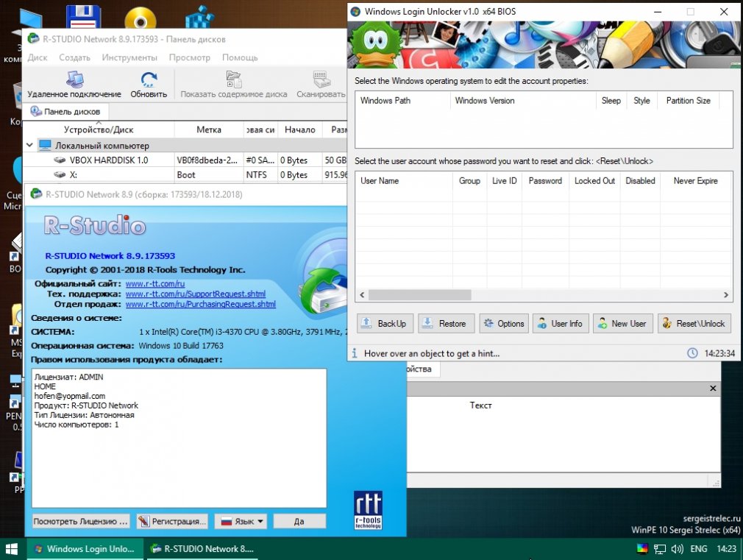Screen dimensions: 743x560
Task: Click the Sleep column header
Action: pos(611,101)
